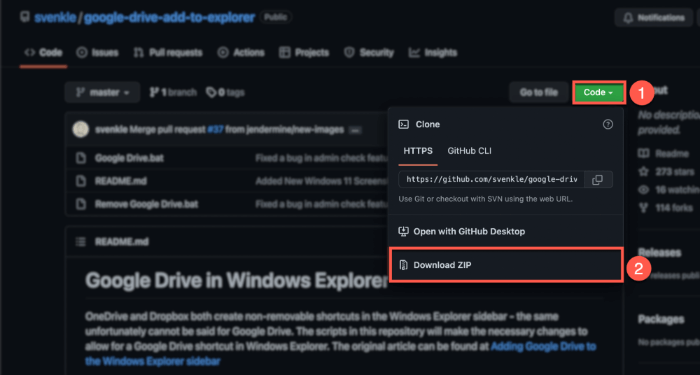Open the svenkle owner link
This screenshot has width=700, height=375.
click(x=55, y=17)
